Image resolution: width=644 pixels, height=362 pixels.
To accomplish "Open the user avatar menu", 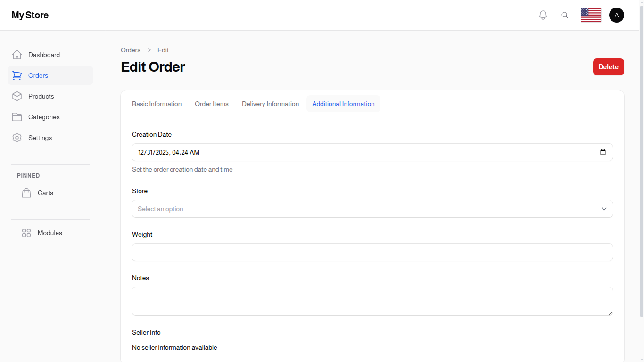I will coord(616,15).
